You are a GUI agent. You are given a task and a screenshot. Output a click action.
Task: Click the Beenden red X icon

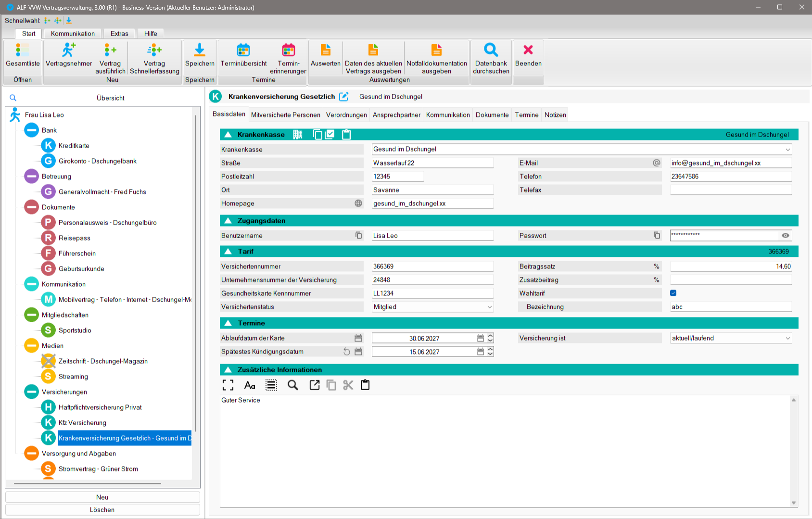click(x=528, y=51)
